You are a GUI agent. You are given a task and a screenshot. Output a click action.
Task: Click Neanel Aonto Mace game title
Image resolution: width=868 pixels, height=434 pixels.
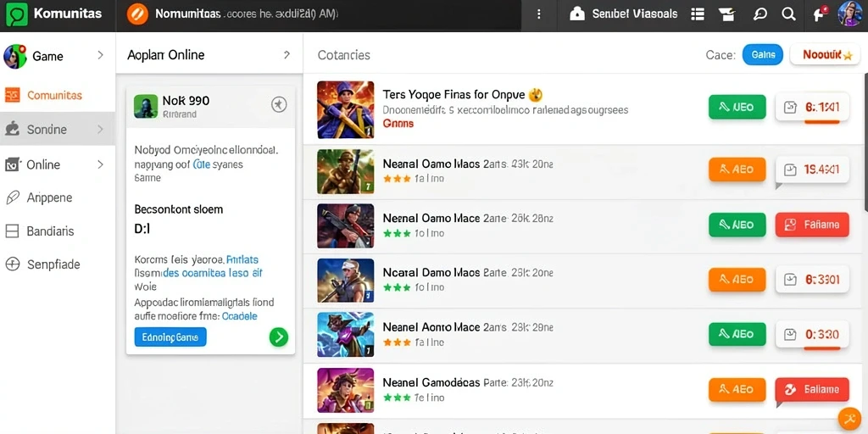coord(431,327)
